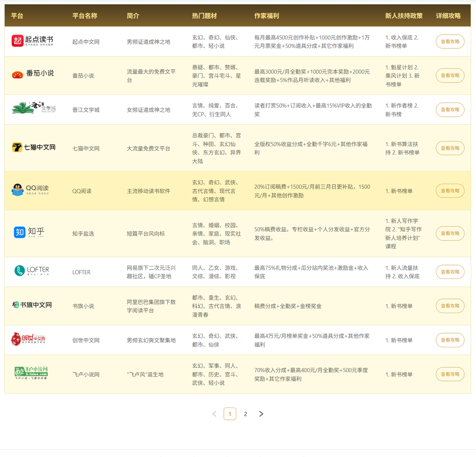The height and width of the screenshot is (457, 476).
Task: Click the 简介 column header
Action: [133, 16]
